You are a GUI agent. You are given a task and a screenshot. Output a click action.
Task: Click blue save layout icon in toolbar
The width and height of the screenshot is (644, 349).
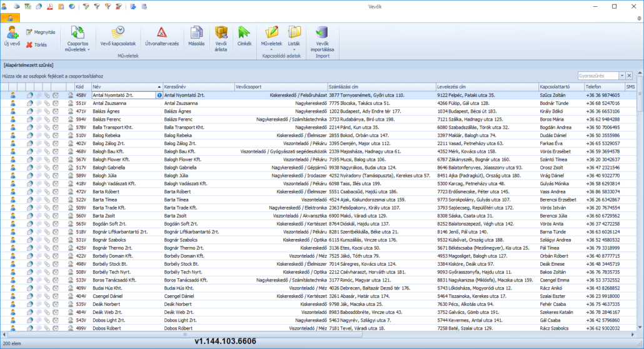tap(133, 7)
